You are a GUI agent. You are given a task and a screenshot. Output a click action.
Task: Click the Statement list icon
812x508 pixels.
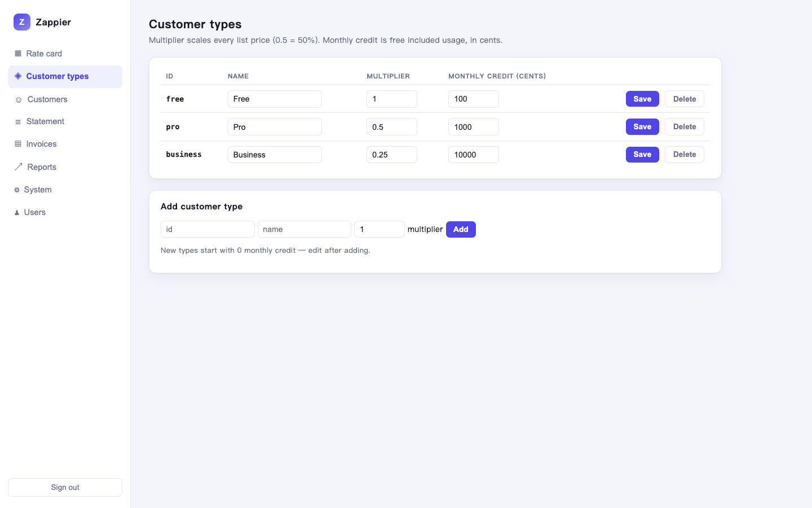point(18,121)
